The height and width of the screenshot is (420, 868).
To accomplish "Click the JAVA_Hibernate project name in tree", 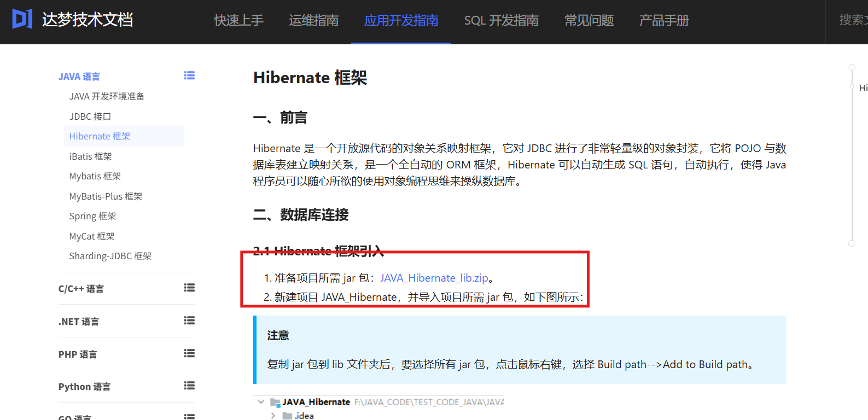I will coord(316,402).
